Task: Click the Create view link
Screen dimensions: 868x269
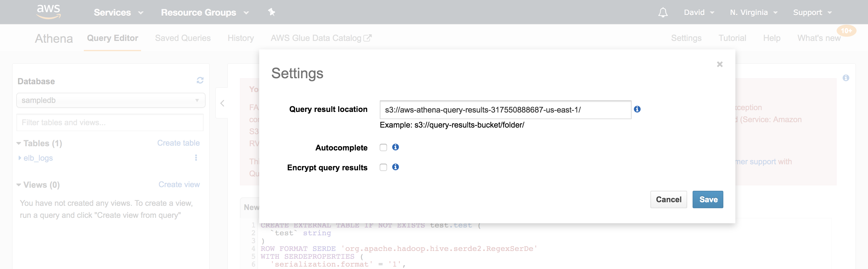Action: point(179,185)
